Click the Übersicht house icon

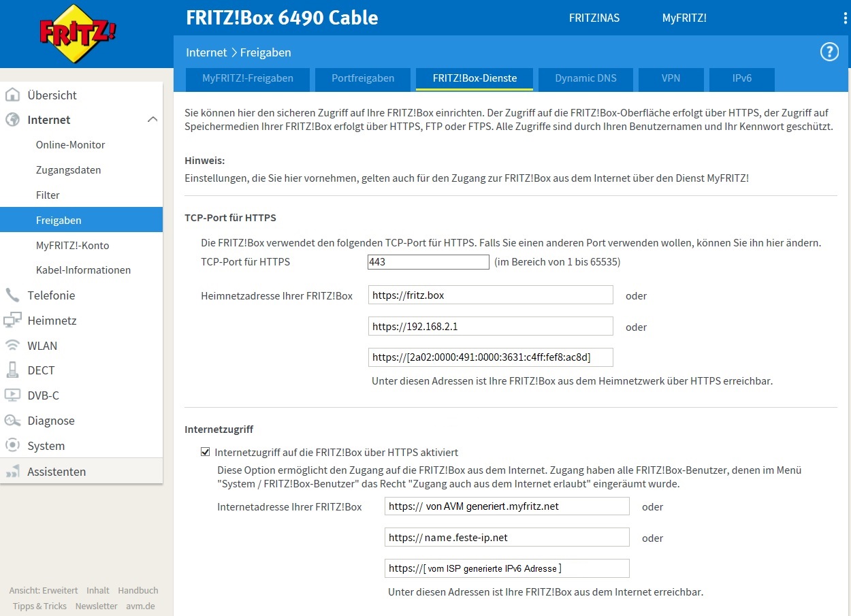coord(12,95)
